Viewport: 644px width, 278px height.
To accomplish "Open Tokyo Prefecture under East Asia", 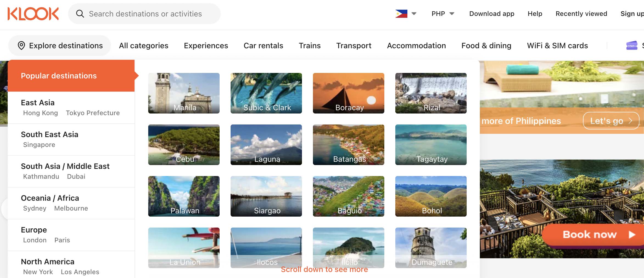I will pos(93,113).
